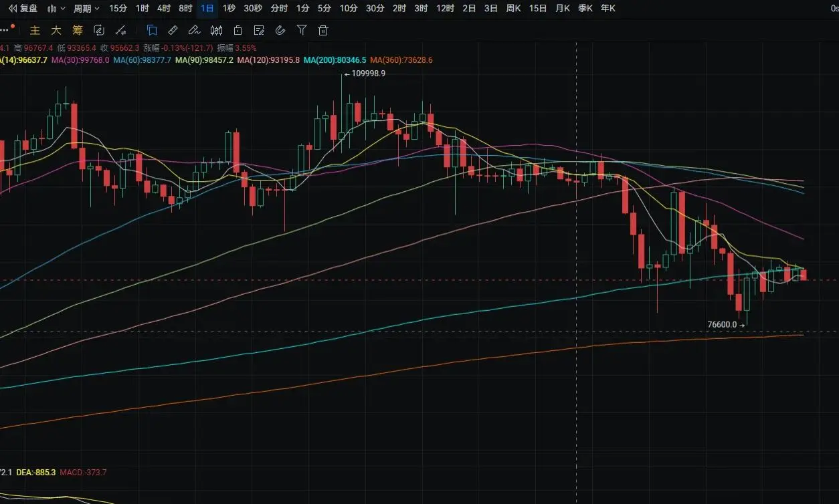Switch to 季K quarterly candles
The height and width of the screenshot is (504, 839).
pos(585,9)
